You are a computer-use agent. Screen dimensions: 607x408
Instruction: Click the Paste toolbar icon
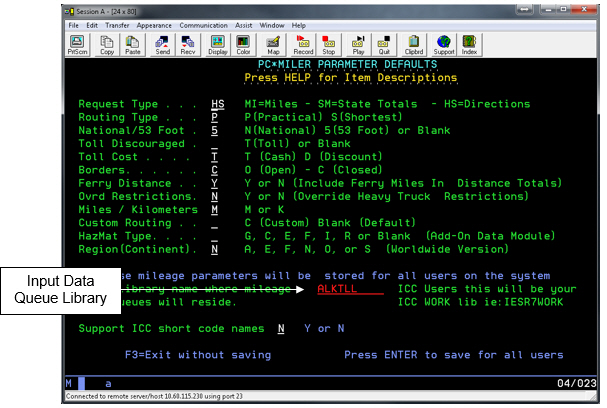click(132, 45)
